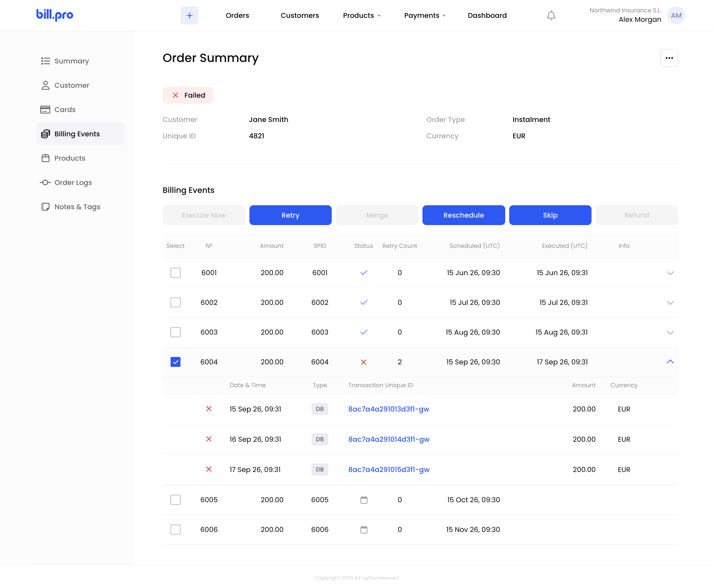Click the Retry button
Viewport: 714px width, 588px height.
point(290,215)
